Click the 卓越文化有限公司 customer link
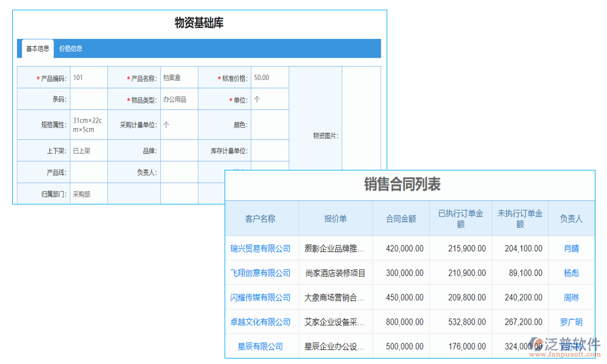Viewport: 607px width, 364px height. pyautogui.click(x=262, y=322)
